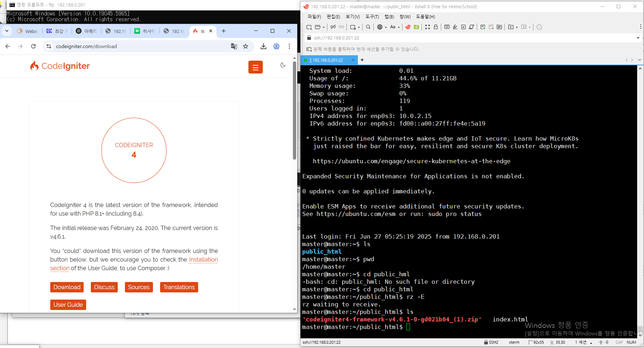Click the globe encoding icon in Xshell toolbar
The width and height of the screenshot is (644, 348).
[x=380, y=27]
